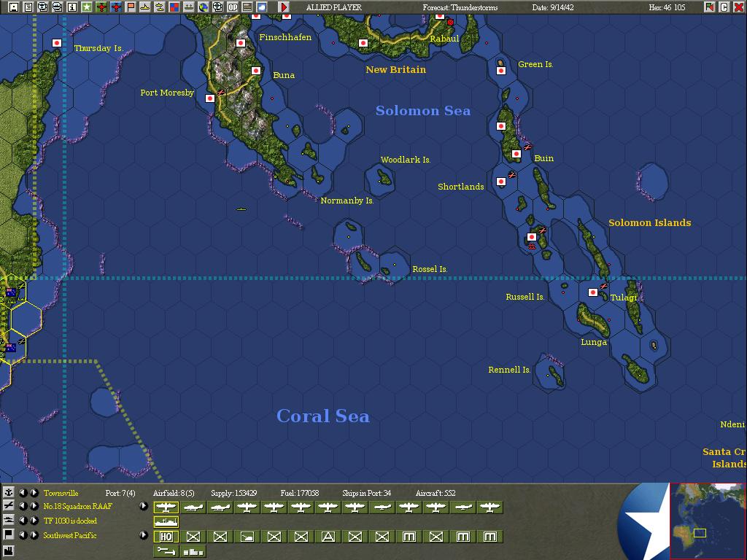Select the HQ land unit icon
The width and height of the screenshot is (747, 560).
point(166,537)
